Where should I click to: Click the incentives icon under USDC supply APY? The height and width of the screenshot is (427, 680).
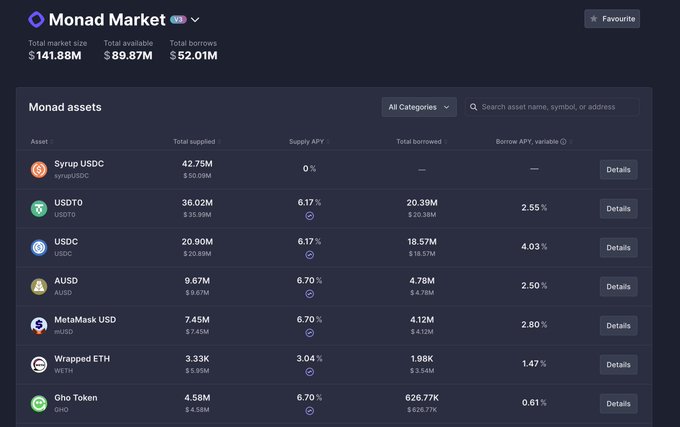310,255
